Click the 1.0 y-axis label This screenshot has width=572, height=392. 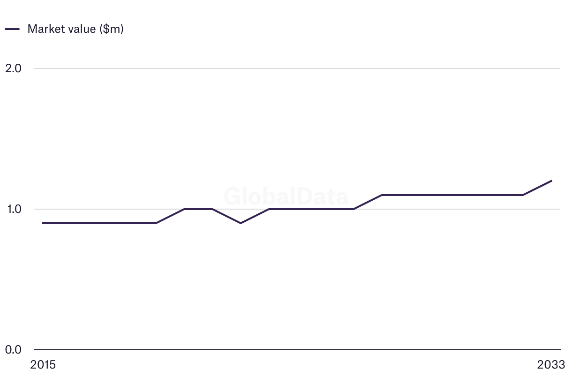tap(13, 209)
